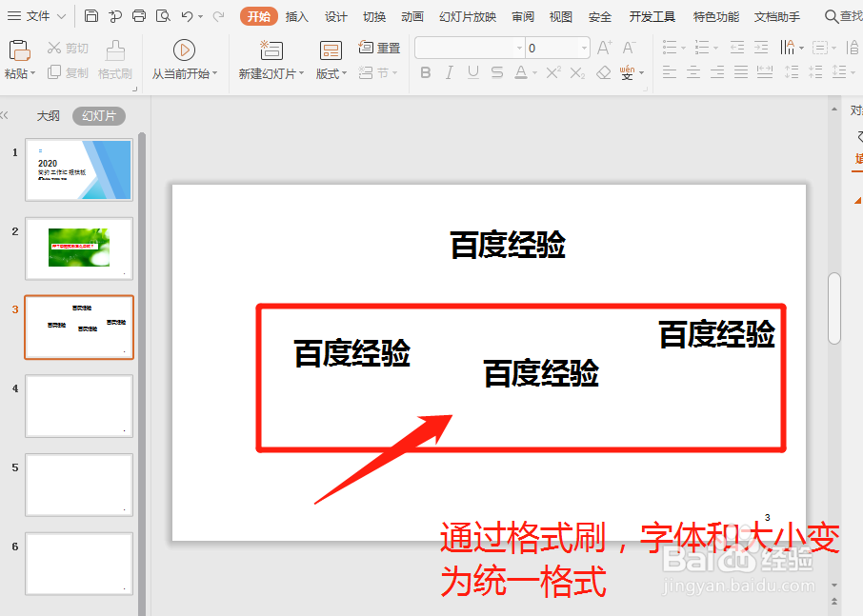Screen dimensions: 863x616
Task: Click the Layout (版式) icon
Action: pyautogui.click(x=331, y=50)
